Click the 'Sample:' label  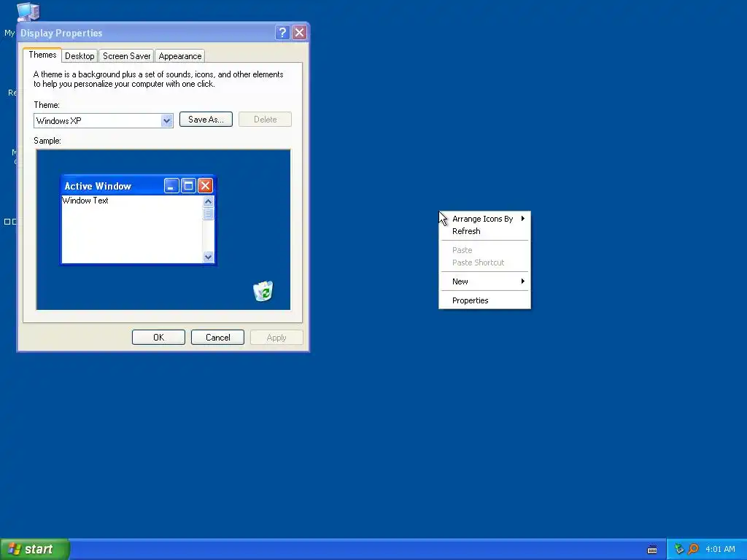pyautogui.click(x=47, y=141)
